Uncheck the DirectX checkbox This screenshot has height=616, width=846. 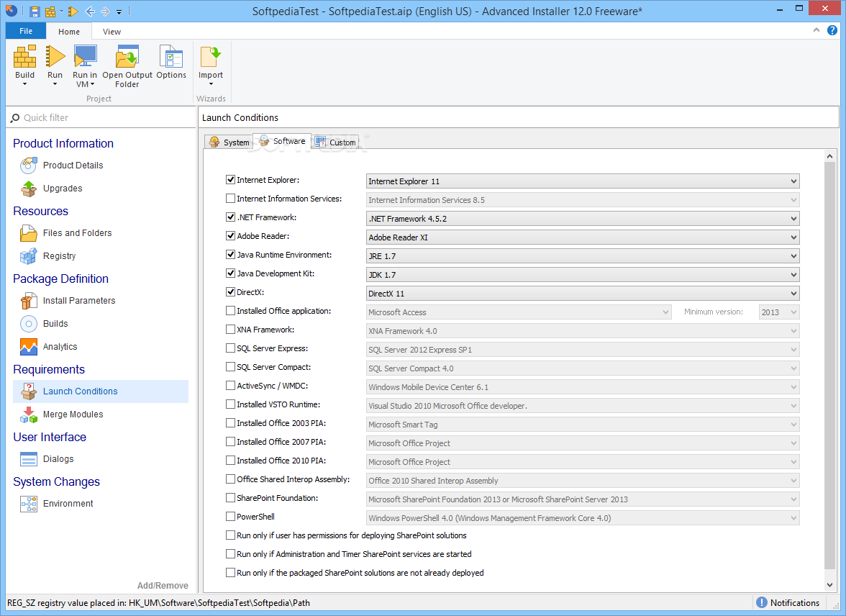(230, 292)
